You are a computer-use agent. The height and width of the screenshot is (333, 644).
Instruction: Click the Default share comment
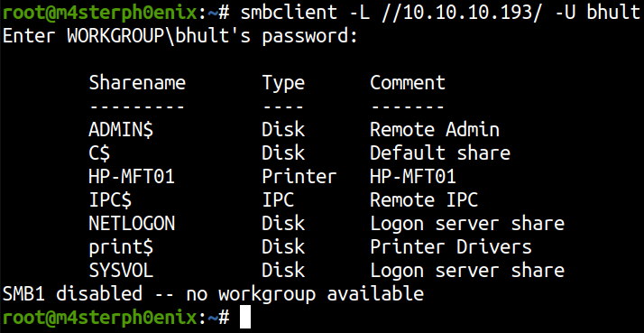pyautogui.click(x=440, y=153)
